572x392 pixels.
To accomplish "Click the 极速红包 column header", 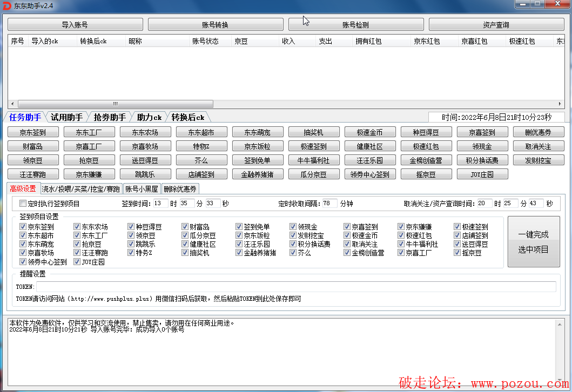I will coord(529,41).
